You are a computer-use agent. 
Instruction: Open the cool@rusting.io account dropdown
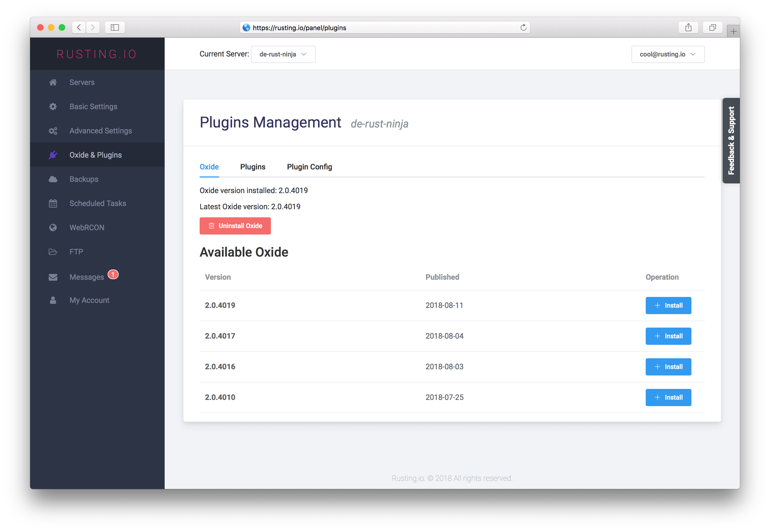pyautogui.click(x=668, y=54)
